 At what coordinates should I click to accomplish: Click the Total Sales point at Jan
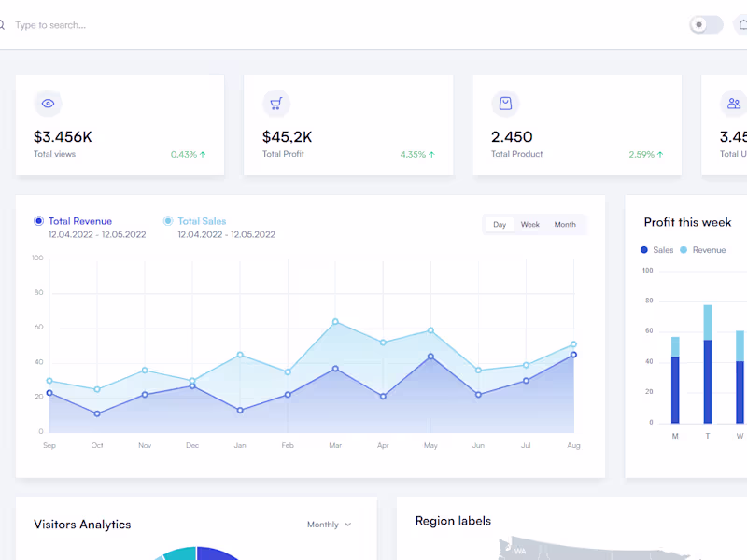(x=240, y=355)
